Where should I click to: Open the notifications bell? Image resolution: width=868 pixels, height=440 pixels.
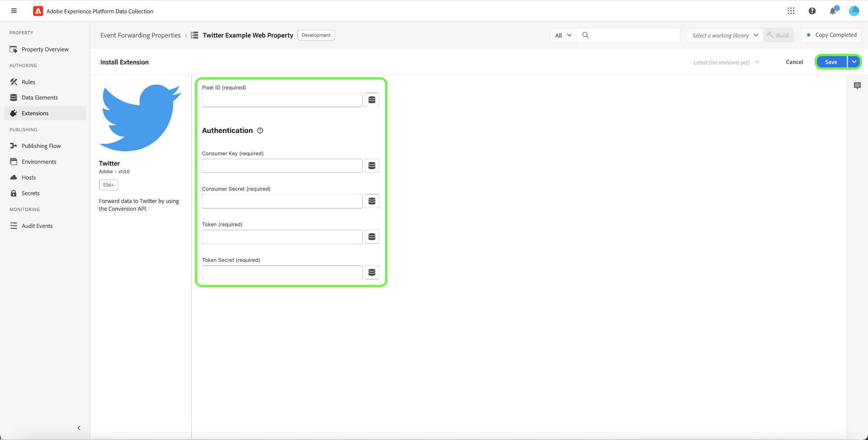[x=833, y=11]
